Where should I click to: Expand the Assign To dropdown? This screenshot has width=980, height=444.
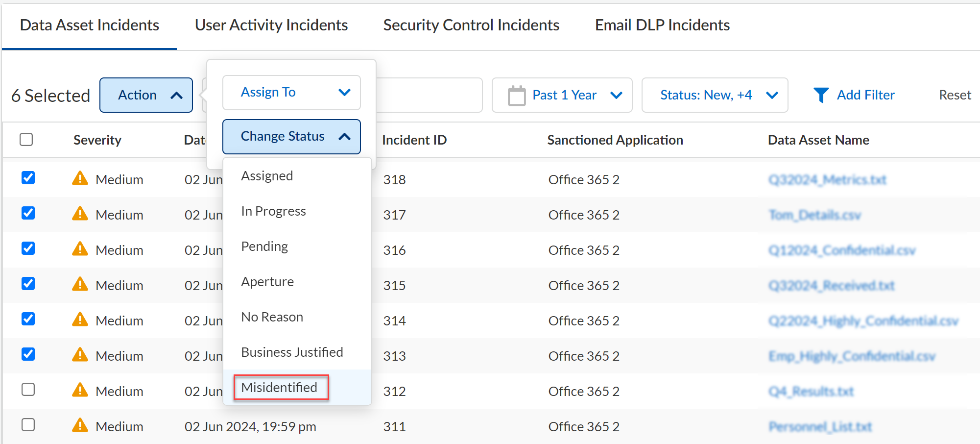[291, 93]
